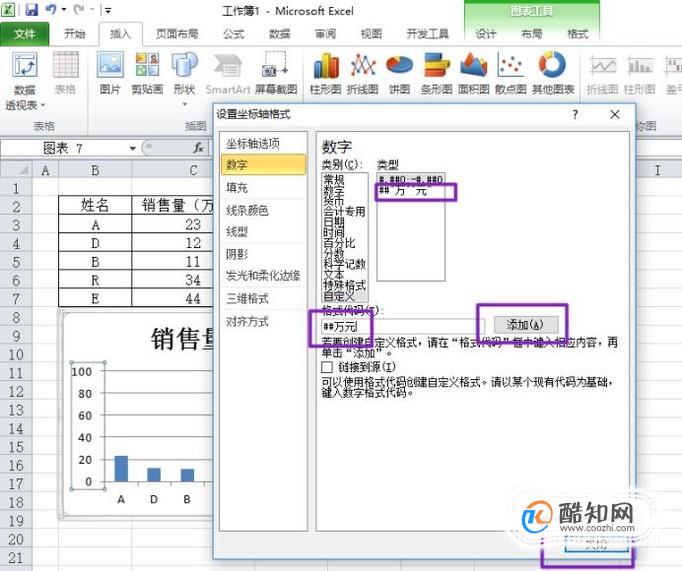Screen dimensions: 682x571
Task: Undo the last action
Action: [x=50, y=10]
